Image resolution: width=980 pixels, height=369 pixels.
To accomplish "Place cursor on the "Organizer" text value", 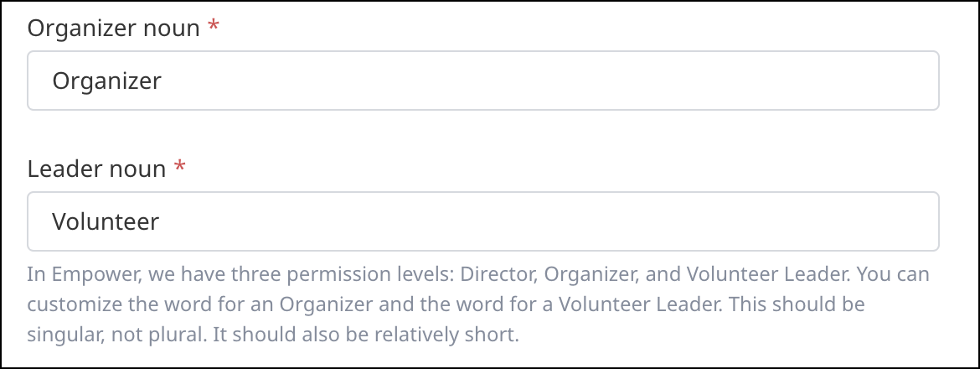I will click(x=106, y=81).
